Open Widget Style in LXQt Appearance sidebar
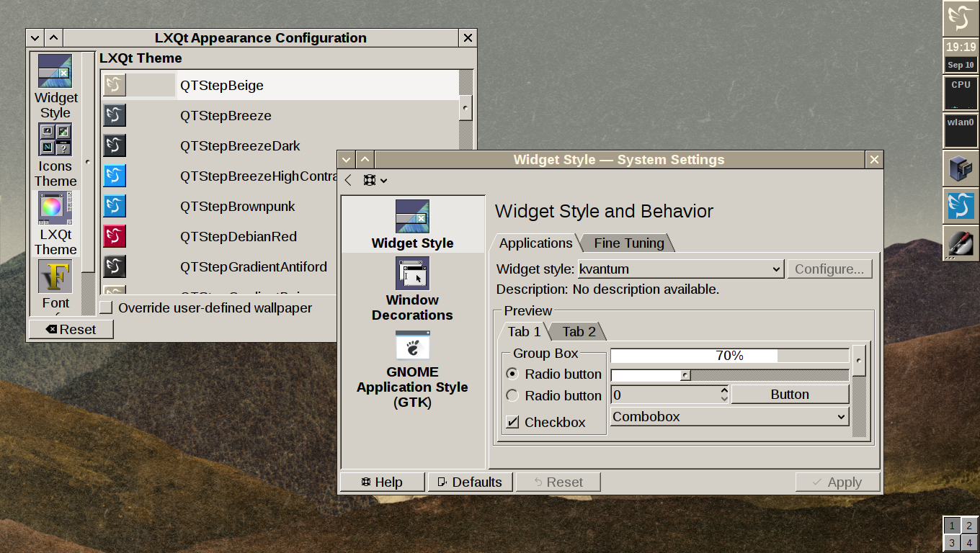This screenshot has width=980, height=553. coord(55,86)
